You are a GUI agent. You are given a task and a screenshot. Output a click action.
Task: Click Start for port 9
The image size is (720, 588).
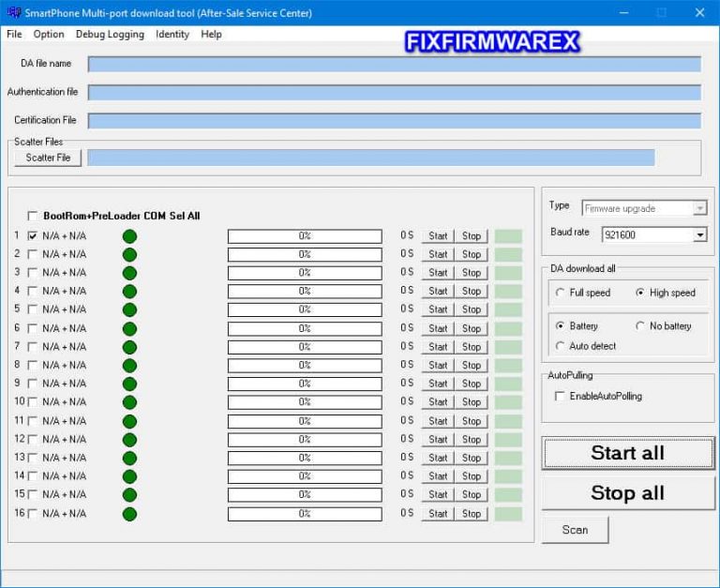click(438, 384)
